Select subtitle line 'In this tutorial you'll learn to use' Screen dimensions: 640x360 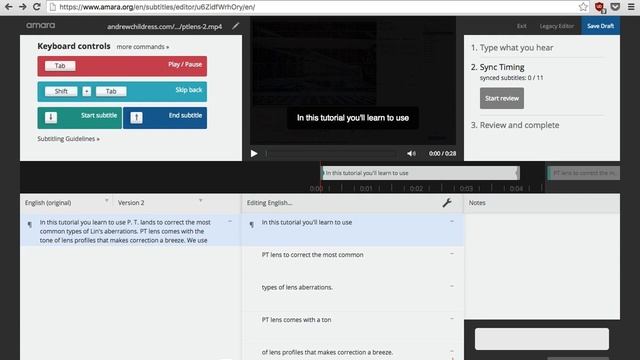tap(353, 230)
